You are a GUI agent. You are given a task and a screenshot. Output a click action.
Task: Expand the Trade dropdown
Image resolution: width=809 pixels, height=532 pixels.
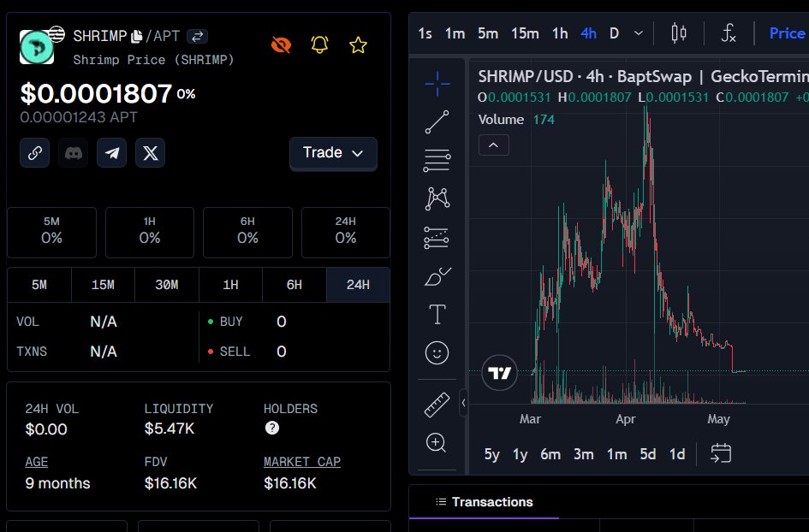click(x=333, y=153)
